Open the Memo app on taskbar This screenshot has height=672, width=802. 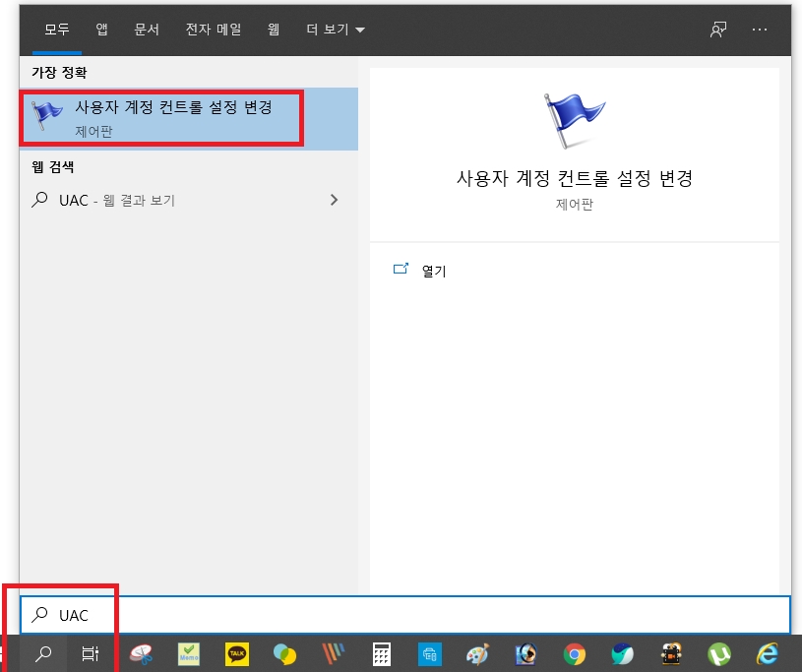coord(189,654)
